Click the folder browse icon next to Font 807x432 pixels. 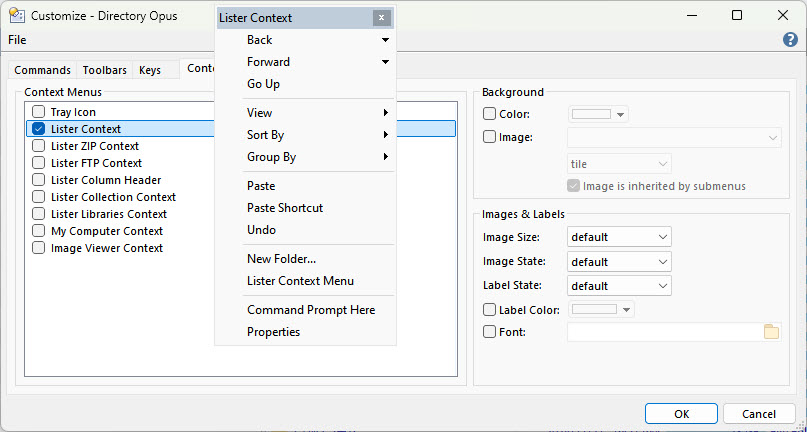pyautogui.click(x=771, y=332)
